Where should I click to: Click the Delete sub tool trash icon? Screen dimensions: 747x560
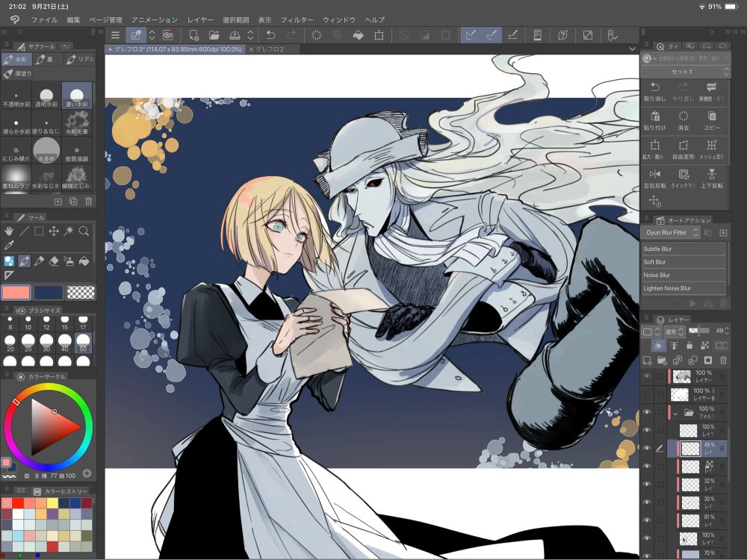(89, 202)
